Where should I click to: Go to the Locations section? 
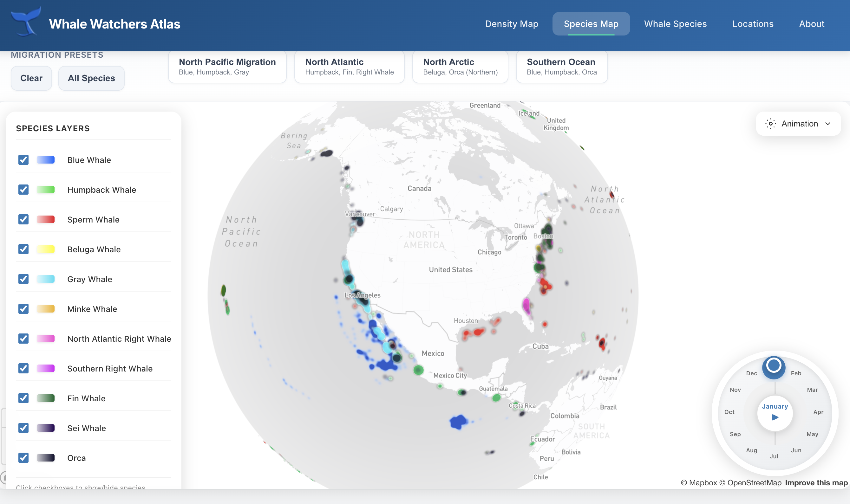(753, 24)
